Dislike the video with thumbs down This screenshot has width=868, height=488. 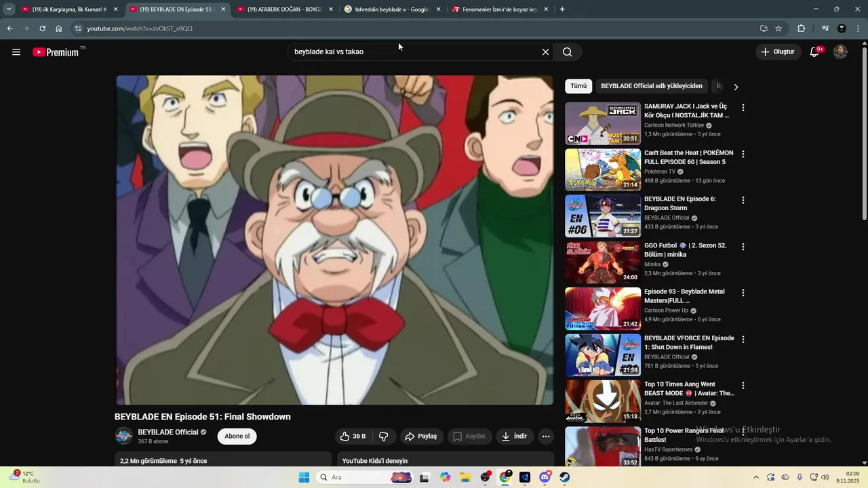coord(383,436)
